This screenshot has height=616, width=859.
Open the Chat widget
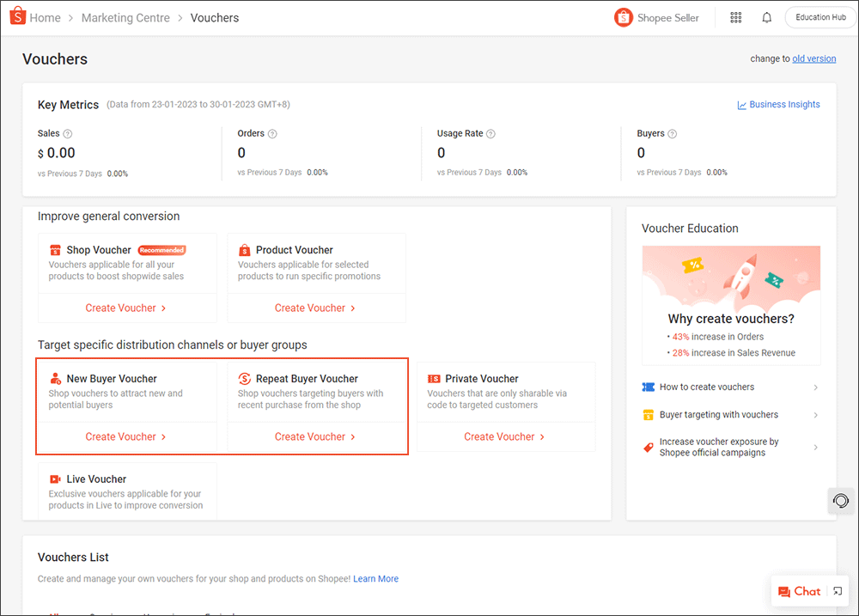coord(799,591)
